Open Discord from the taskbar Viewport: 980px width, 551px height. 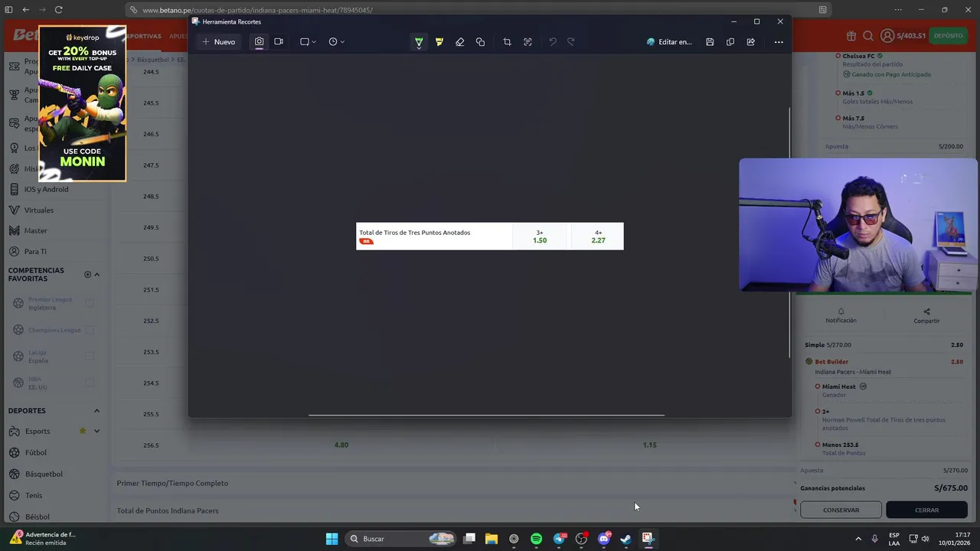click(x=603, y=539)
